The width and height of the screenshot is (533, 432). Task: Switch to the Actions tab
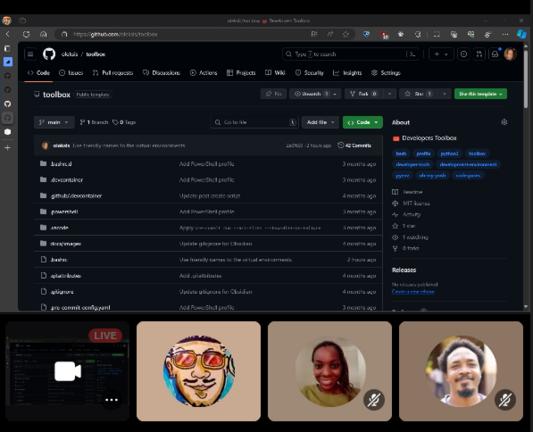pos(203,73)
